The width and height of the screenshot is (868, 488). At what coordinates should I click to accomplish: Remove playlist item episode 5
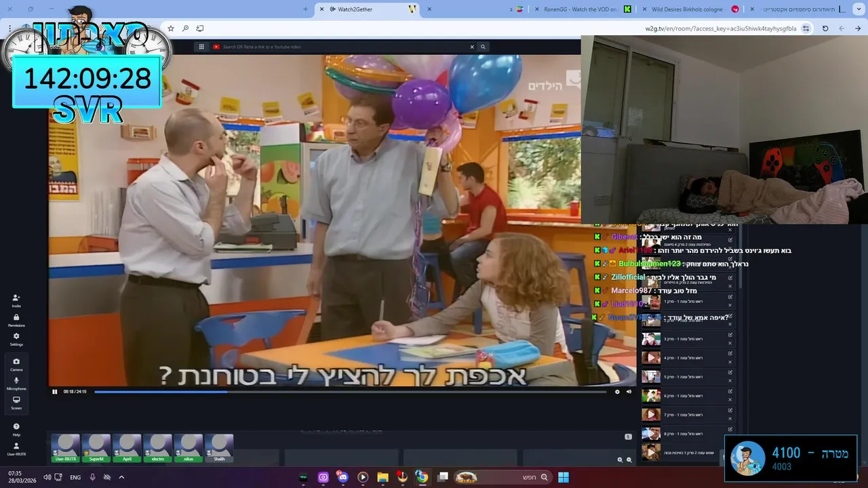pos(730,381)
